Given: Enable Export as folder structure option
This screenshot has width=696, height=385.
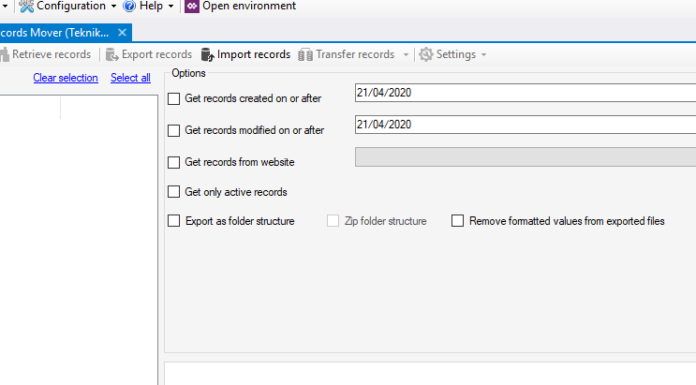Looking at the screenshot, I should point(174,221).
